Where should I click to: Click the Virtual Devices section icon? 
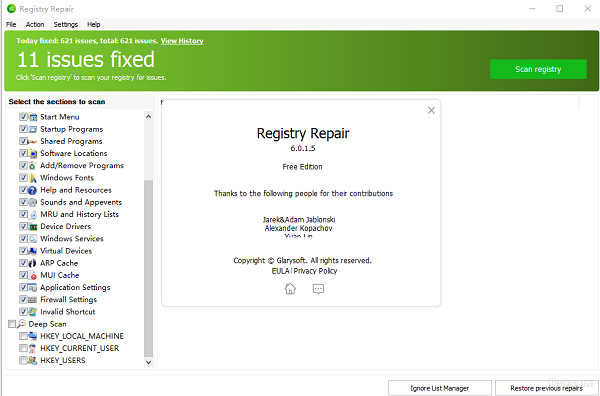[33, 251]
